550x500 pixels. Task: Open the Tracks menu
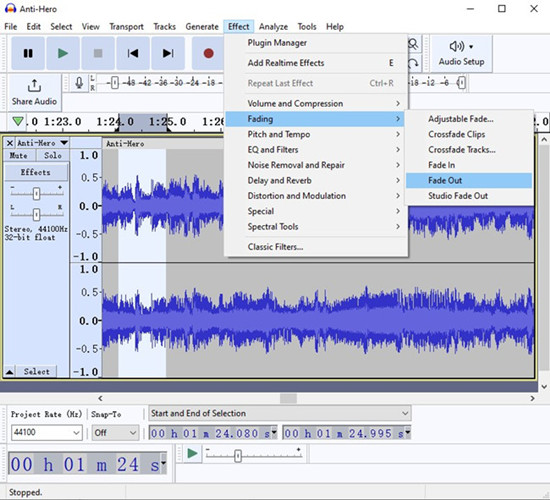click(x=165, y=27)
